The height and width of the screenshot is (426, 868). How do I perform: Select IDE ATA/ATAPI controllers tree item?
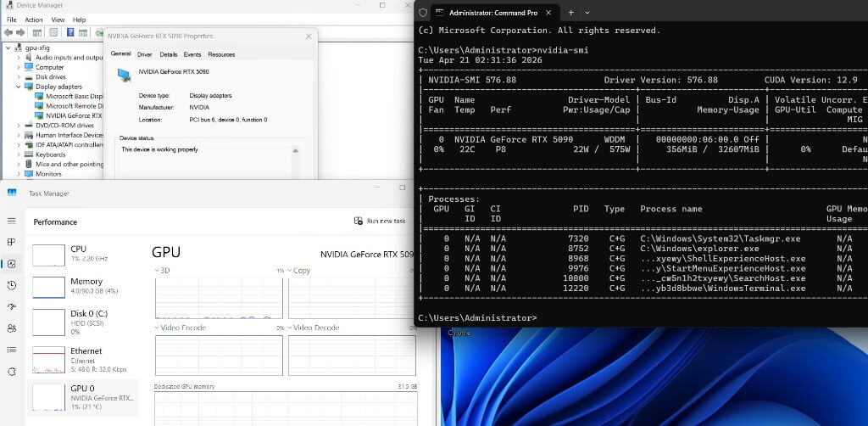point(64,144)
